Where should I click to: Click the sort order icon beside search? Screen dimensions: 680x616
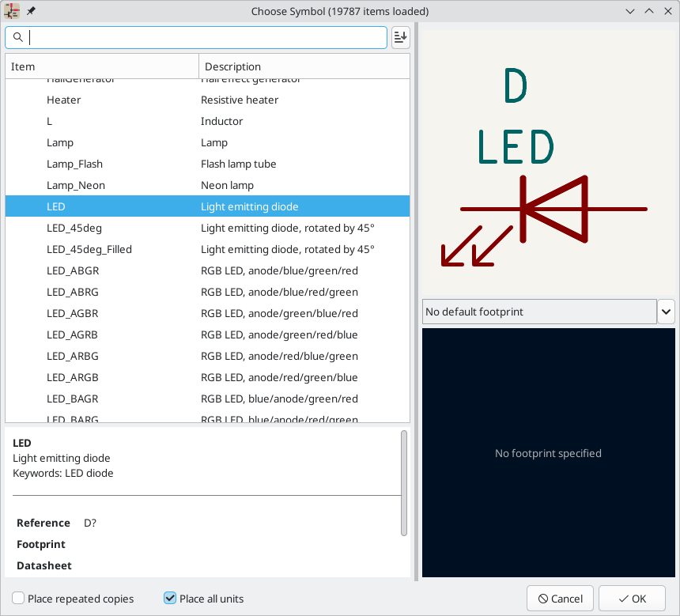pyautogui.click(x=400, y=37)
